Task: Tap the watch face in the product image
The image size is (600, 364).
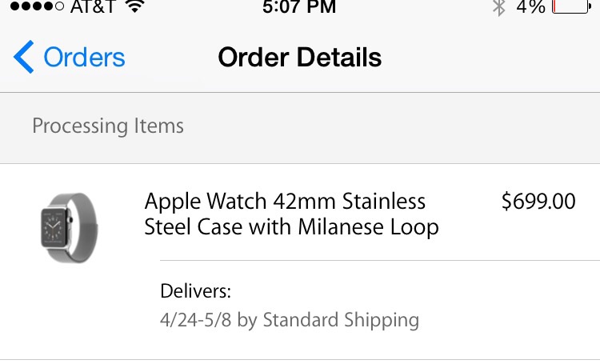Action: (x=54, y=227)
